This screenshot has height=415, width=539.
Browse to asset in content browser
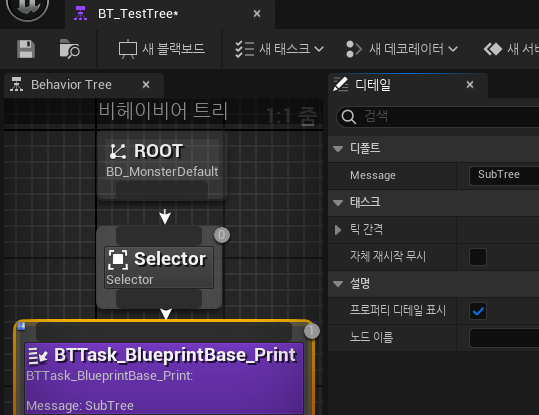coord(69,49)
